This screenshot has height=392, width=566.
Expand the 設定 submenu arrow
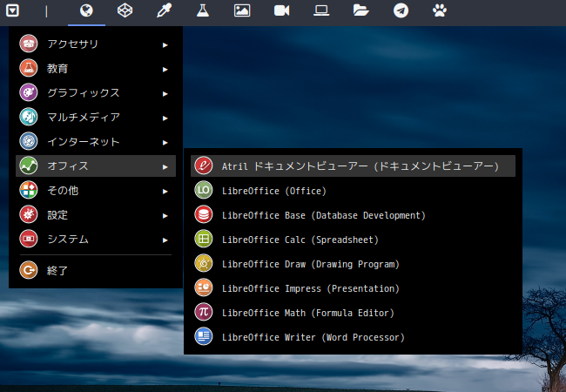pos(165,216)
